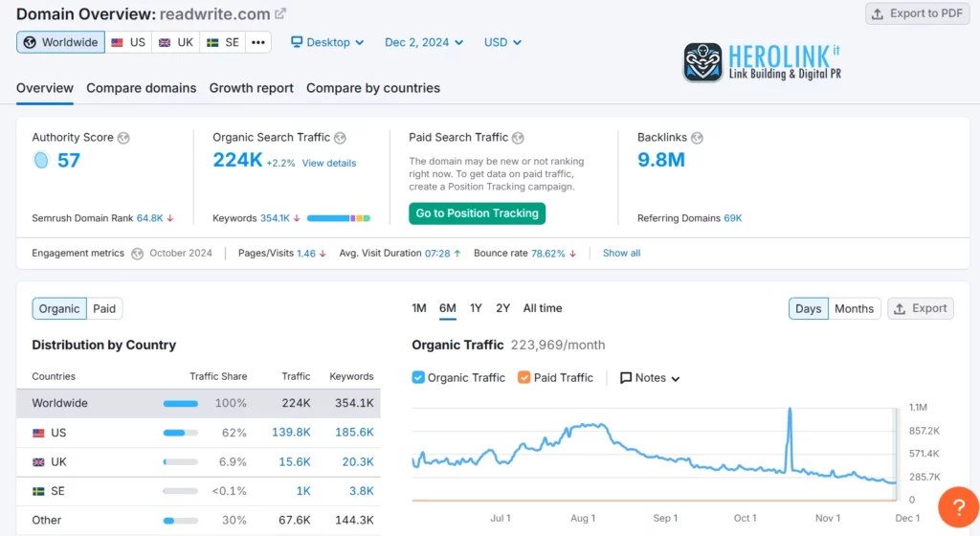Set chart granularity to Days

(x=808, y=308)
